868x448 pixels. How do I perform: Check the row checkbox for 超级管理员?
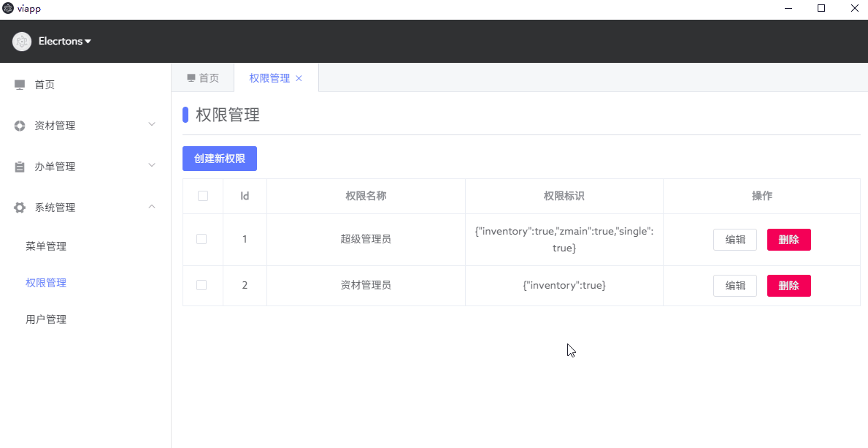point(201,239)
